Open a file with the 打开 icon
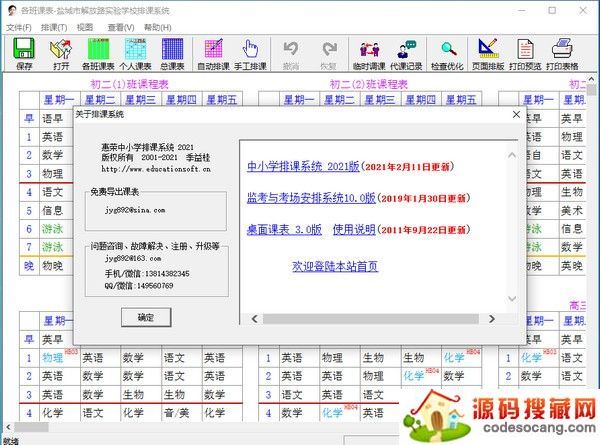Viewport: 600px width, 445px height. [x=62, y=54]
